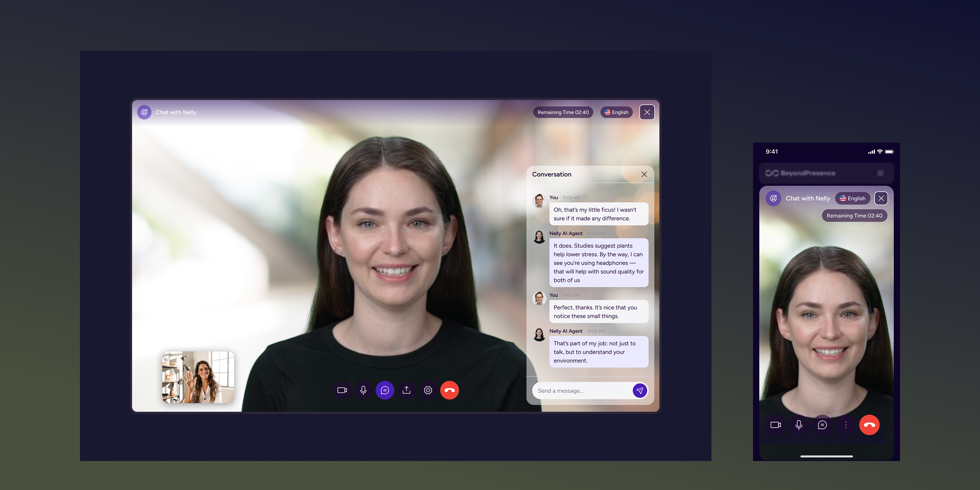Toggle the camera in desktop call toolbar
This screenshot has height=490, width=980.
[342, 390]
